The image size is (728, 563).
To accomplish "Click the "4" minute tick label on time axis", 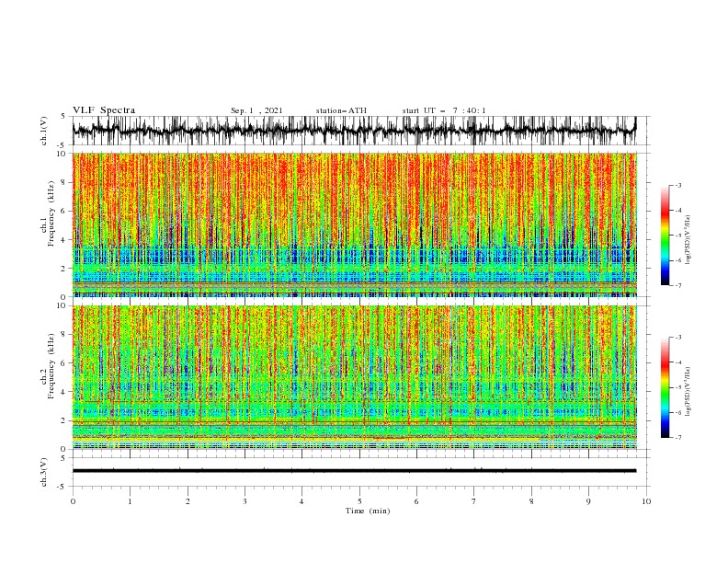I will (302, 501).
